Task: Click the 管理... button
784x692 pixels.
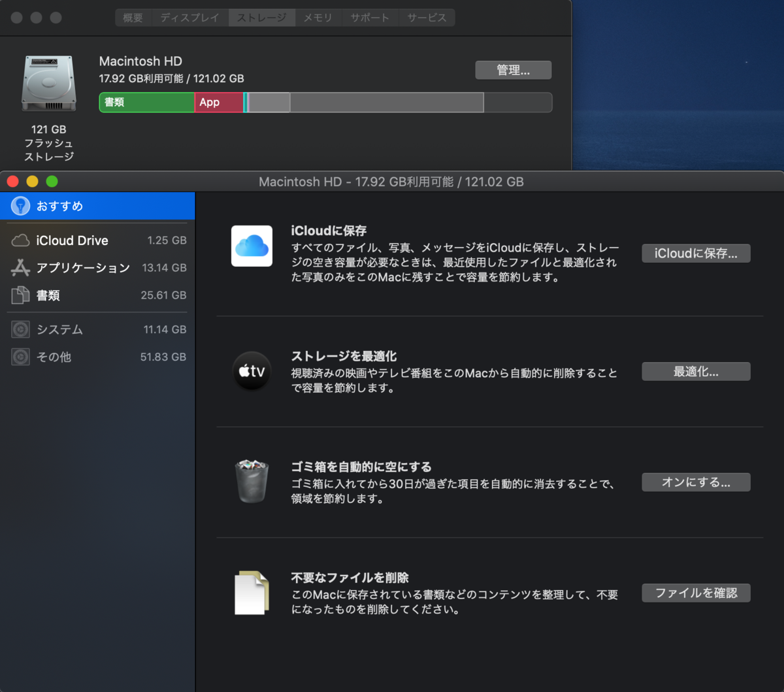Action: click(x=514, y=70)
